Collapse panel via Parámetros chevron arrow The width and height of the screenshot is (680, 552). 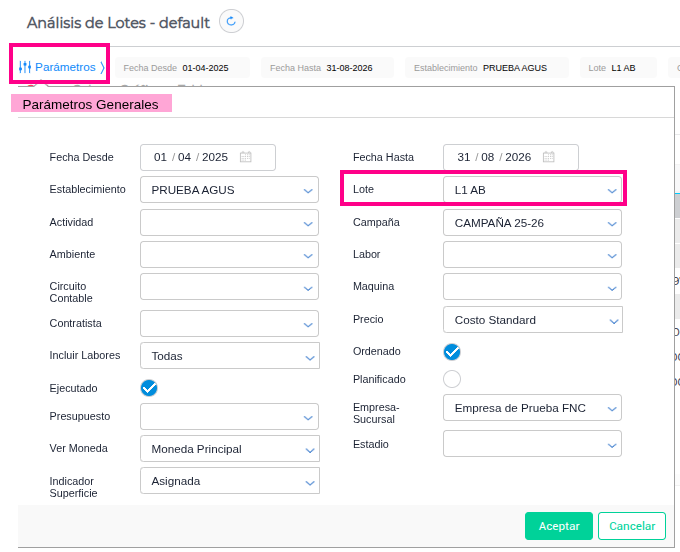click(102, 67)
